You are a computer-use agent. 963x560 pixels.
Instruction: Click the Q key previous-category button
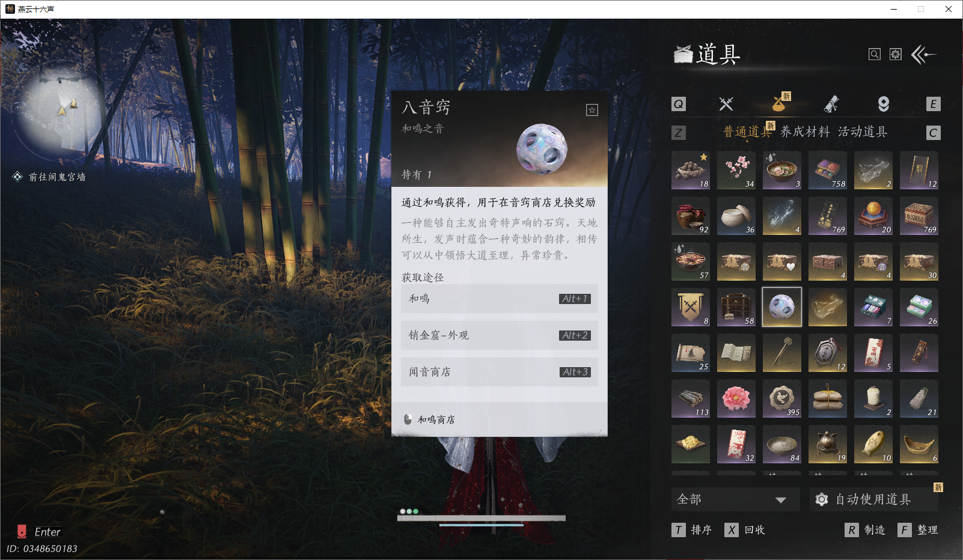point(679,104)
